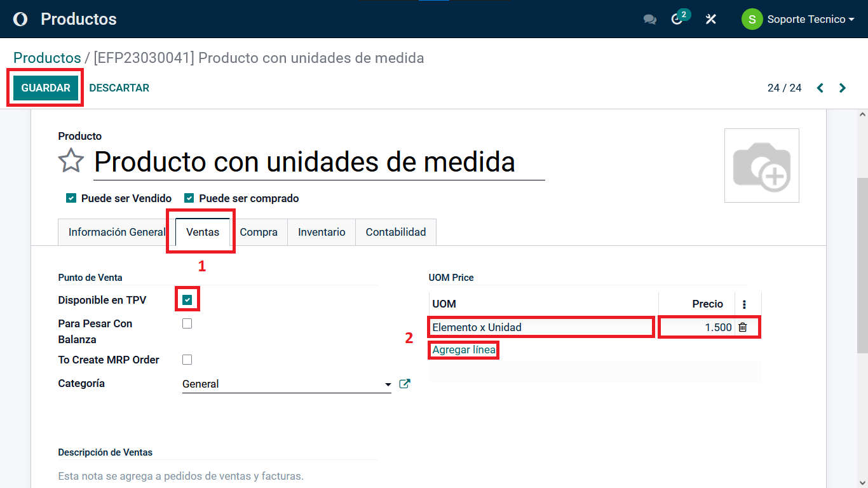This screenshot has width=868, height=488.
Task: Toggle the Puede ser Vendido checkbox
Action: tap(71, 198)
